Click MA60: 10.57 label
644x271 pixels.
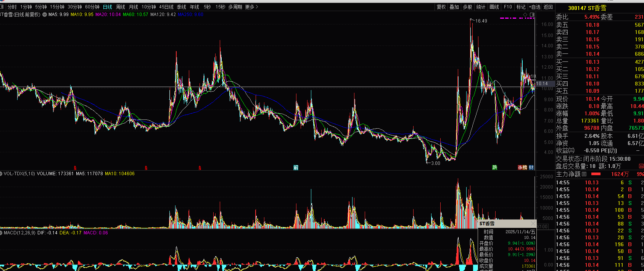(x=135, y=15)
